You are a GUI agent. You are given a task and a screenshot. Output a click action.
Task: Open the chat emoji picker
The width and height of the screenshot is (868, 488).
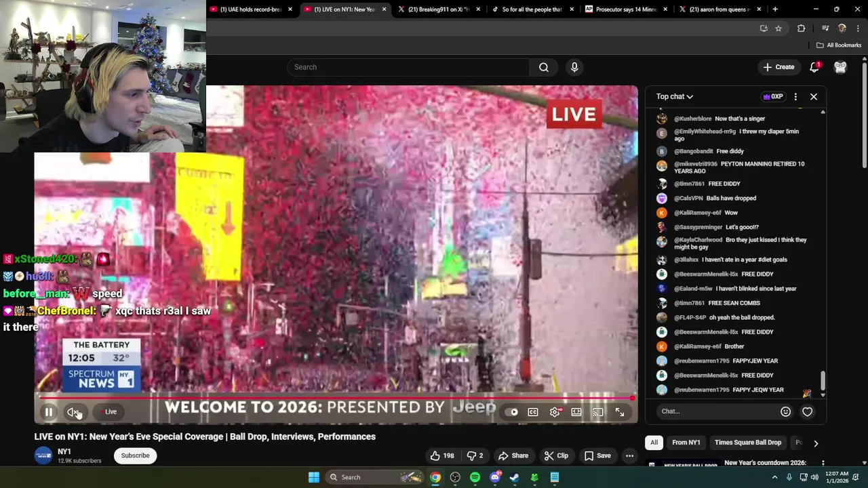pyautogui.click(x=785, y=411)
